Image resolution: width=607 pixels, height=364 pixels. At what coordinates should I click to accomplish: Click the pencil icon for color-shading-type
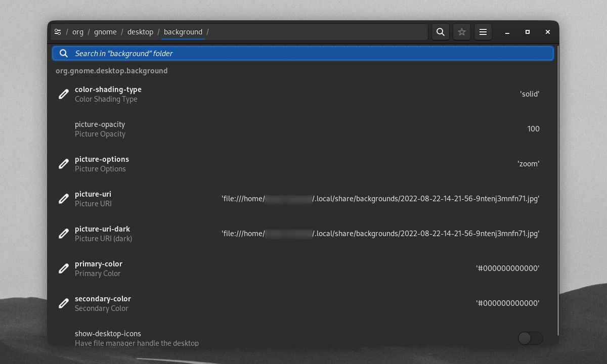[63, 94]
